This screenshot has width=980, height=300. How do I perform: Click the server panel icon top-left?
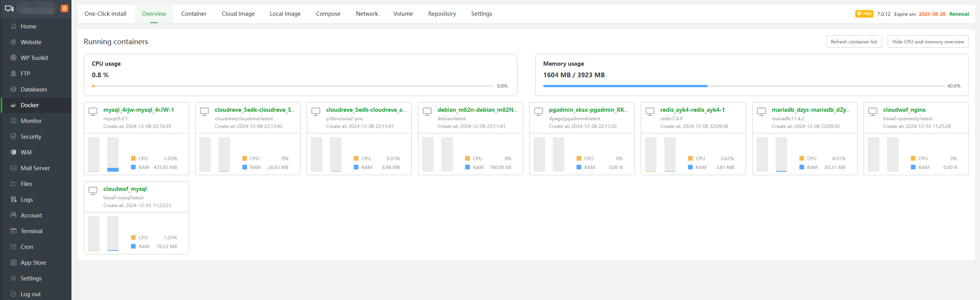9,8
